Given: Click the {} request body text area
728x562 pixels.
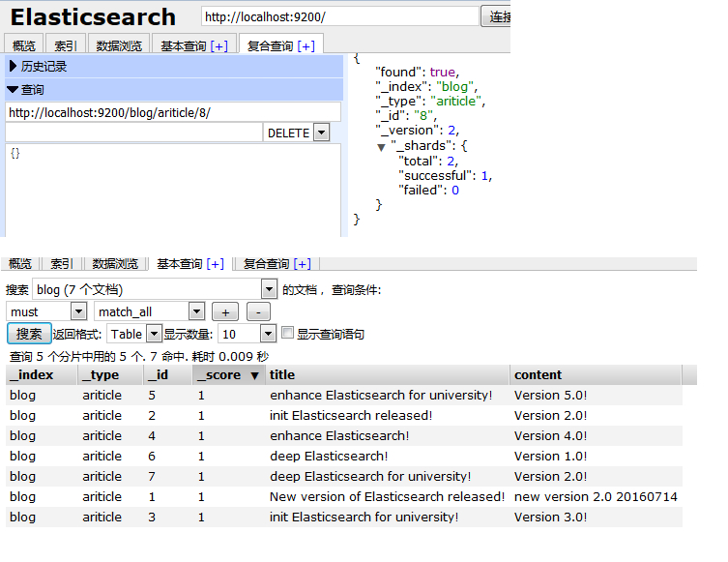Looking at the screenshot, I should click(173, 190).
